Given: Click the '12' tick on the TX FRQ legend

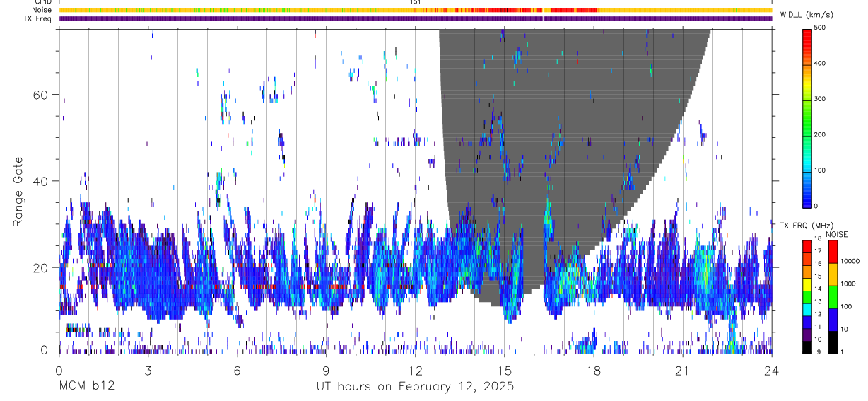Looking at the screenshot, I should pos(819,314).
